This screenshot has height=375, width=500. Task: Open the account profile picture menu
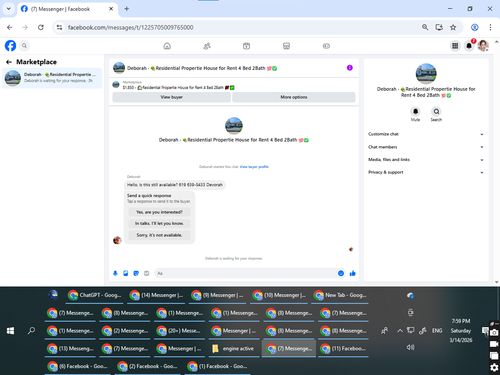483,46
